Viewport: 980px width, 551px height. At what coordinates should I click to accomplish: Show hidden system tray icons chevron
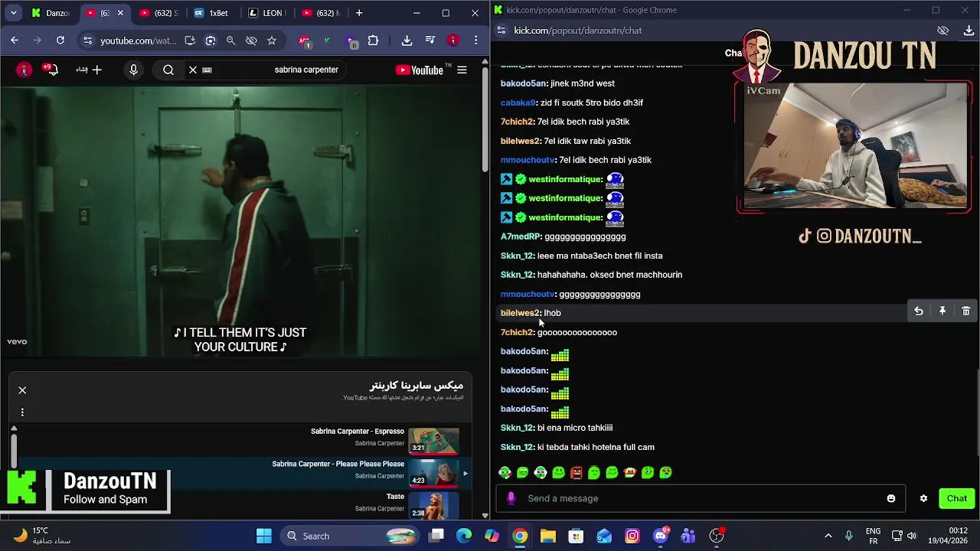[828, 536]
